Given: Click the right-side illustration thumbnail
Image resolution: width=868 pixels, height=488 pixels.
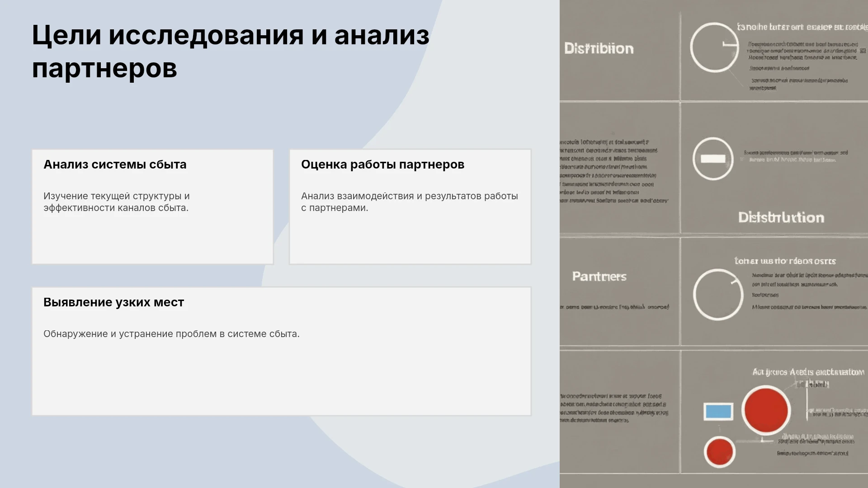Looking at the screenshot, I should click(x=714, y=244).
